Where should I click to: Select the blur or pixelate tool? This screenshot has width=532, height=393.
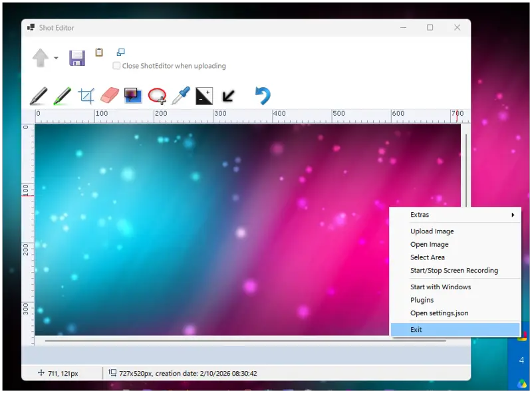click(132, 95)
